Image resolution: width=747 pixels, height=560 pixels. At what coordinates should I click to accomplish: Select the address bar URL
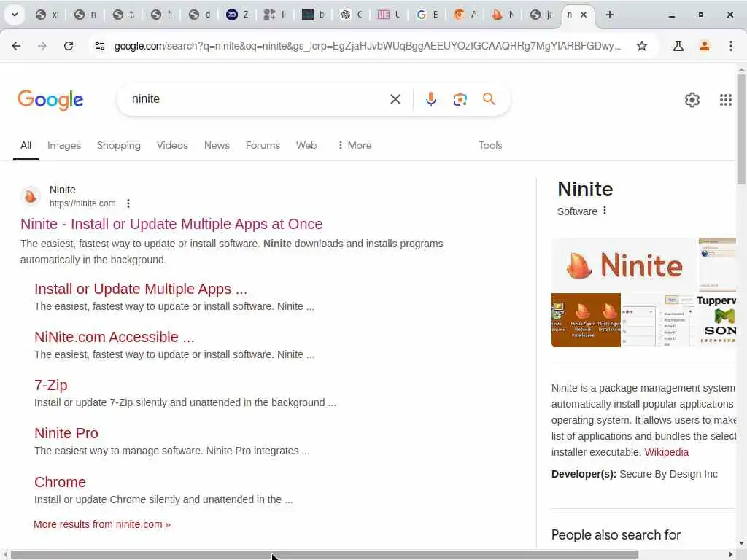coord(368,46)
